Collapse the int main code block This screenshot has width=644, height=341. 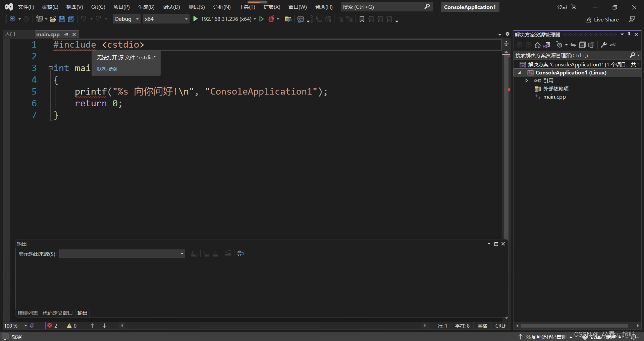pos(51,68)
